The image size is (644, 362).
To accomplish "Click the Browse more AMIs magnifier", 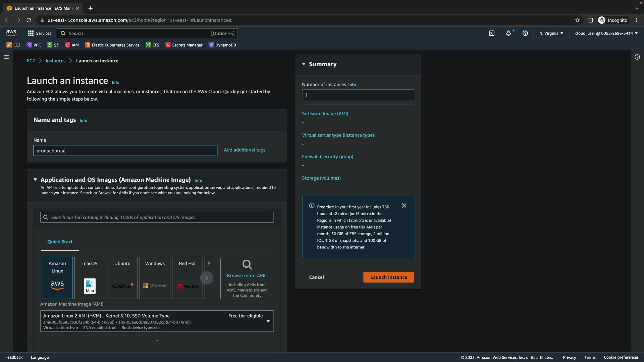I will (x=247, y=265).
